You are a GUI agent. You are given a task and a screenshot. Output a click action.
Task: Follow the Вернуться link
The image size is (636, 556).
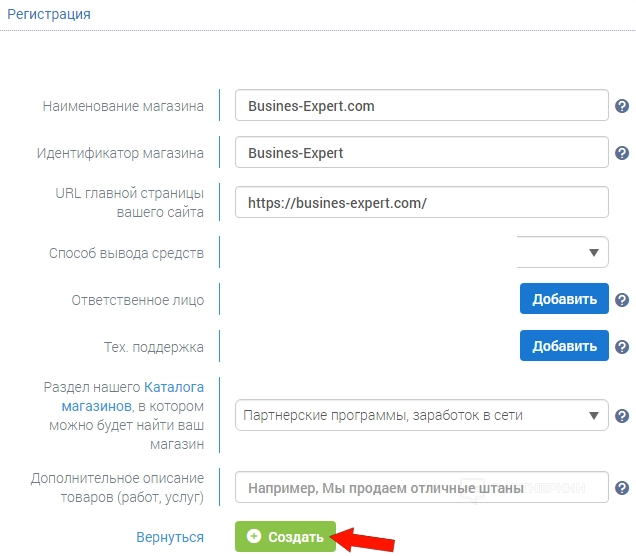170,537
